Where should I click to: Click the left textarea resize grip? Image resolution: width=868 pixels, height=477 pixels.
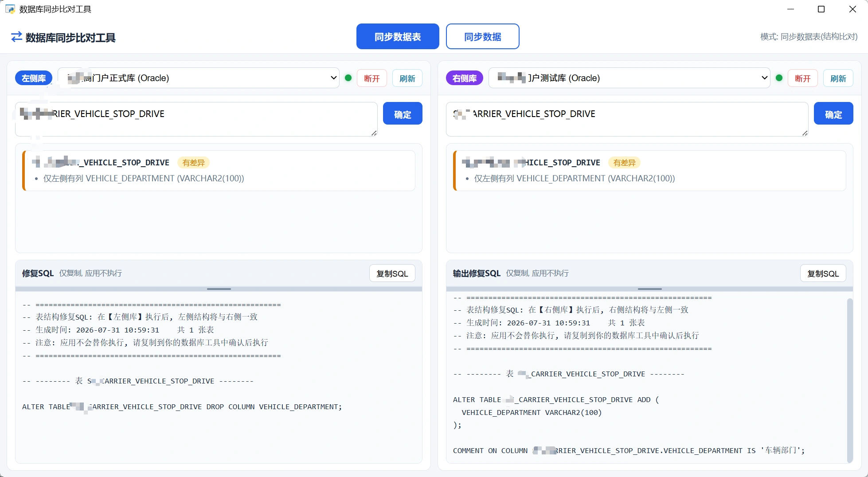(x=374, y=133)
